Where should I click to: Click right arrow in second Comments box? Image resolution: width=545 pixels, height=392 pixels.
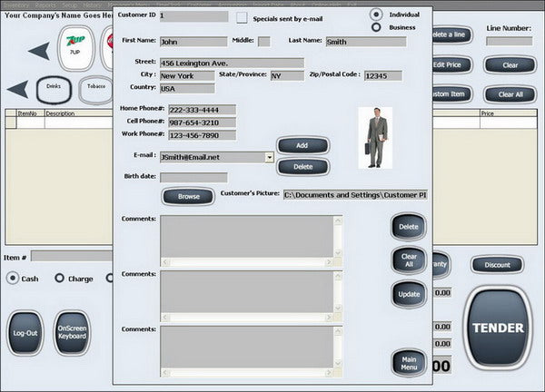click(x=329, y=318)
